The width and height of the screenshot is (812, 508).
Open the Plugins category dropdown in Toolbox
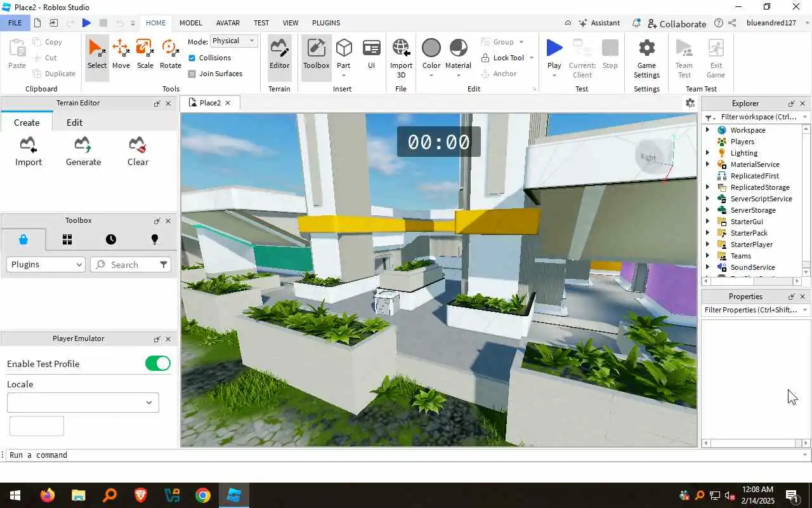coord(46,265)
